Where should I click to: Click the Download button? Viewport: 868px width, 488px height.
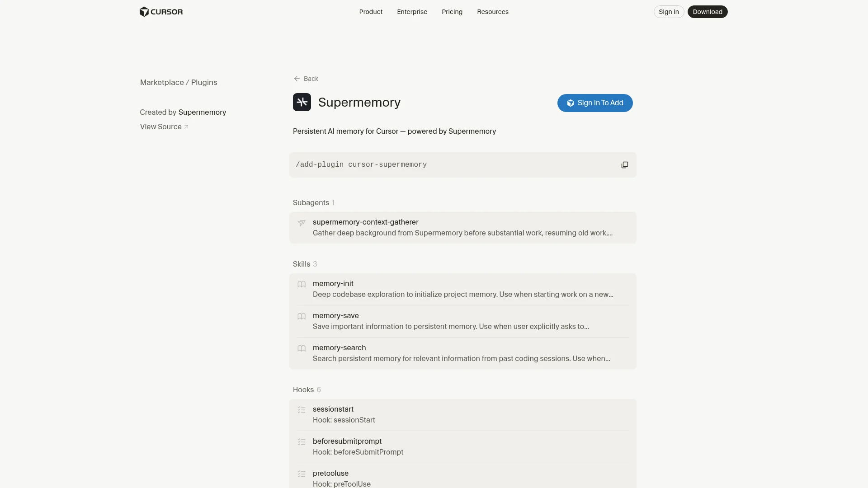tap(708, 12)
